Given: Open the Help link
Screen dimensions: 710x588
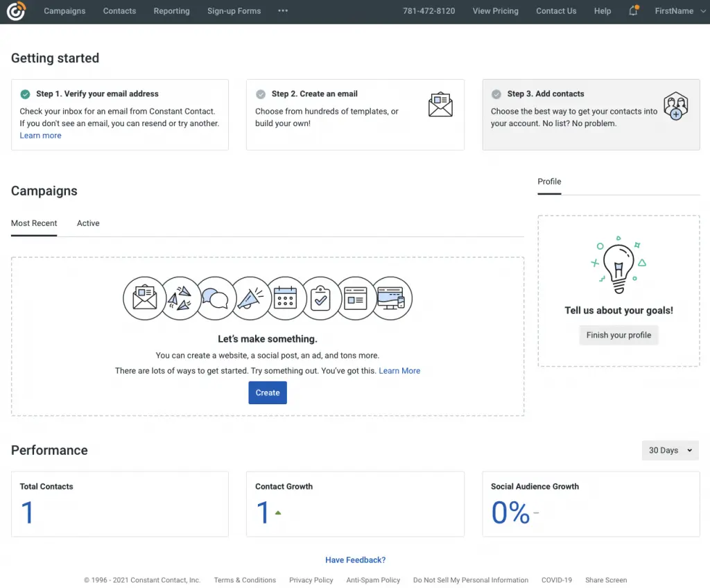Looking at the screenshot, I should (x=603, y=11).
